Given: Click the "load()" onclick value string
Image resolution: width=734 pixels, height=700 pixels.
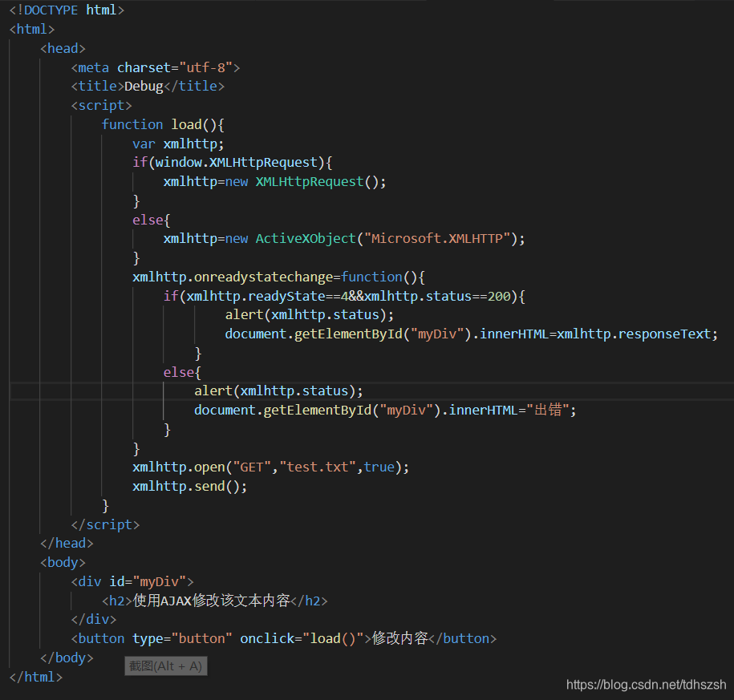Looking at the screenshot, I should tap(333, 639).
